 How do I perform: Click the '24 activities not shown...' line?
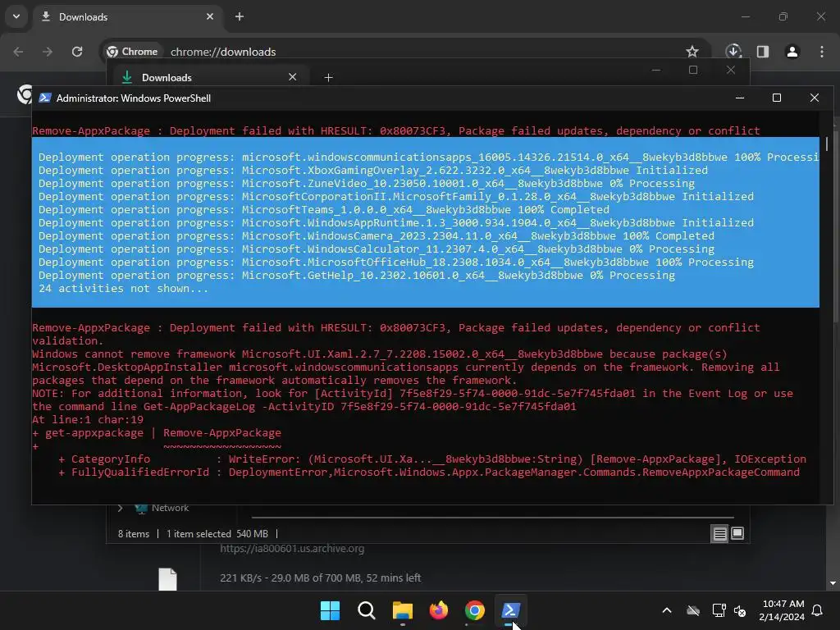pyautogui.click(x=123, y=288)
